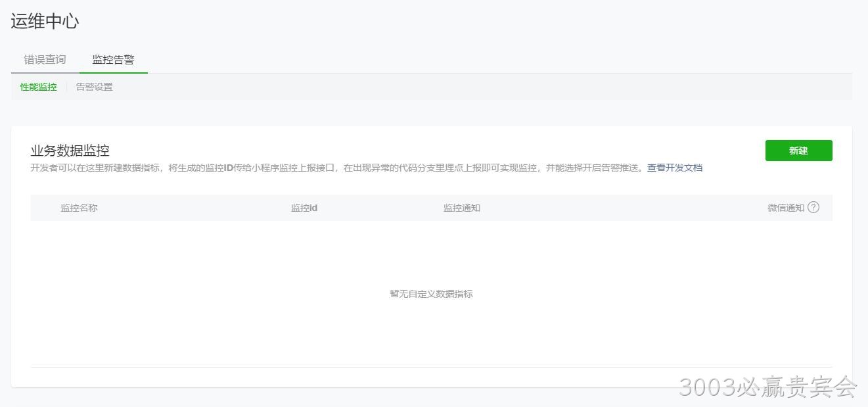868x407 pixels.
Task: Open the 告警设置 sub-tab
Action: pos(95,87)
